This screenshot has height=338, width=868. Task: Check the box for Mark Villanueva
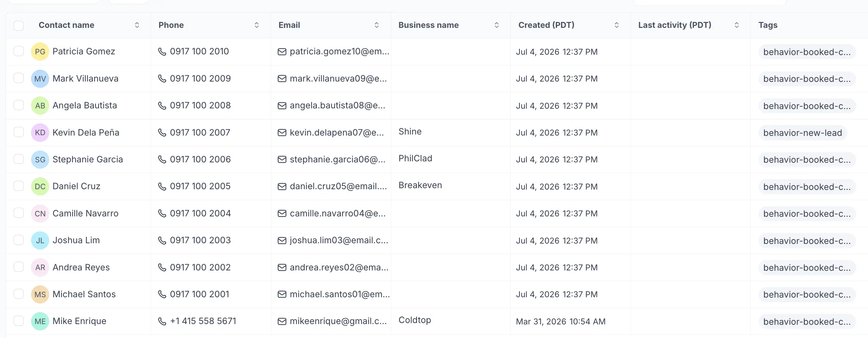[18, 78]
